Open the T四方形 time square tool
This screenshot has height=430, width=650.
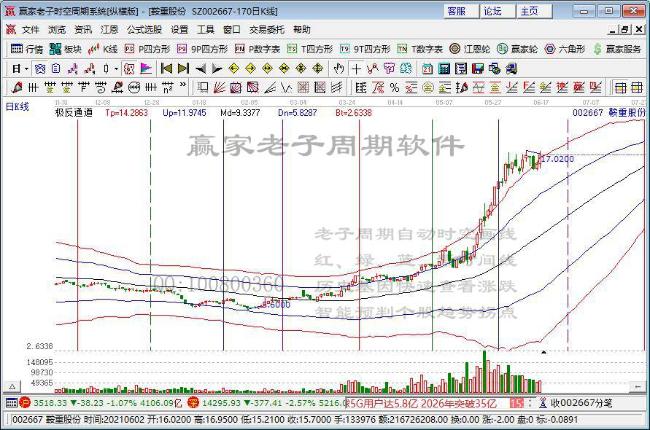pos(310,49)
